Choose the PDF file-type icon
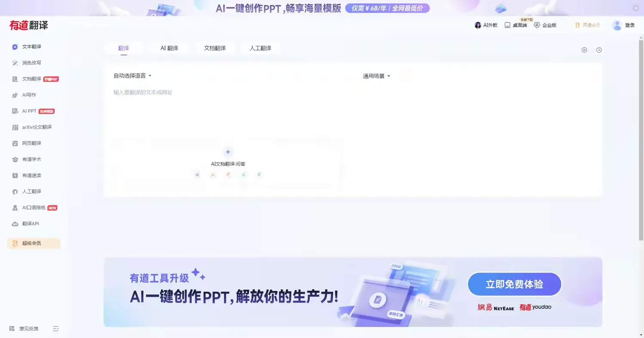Image resolution: width=644 pixels, height=338 pixels. [213, 175]
